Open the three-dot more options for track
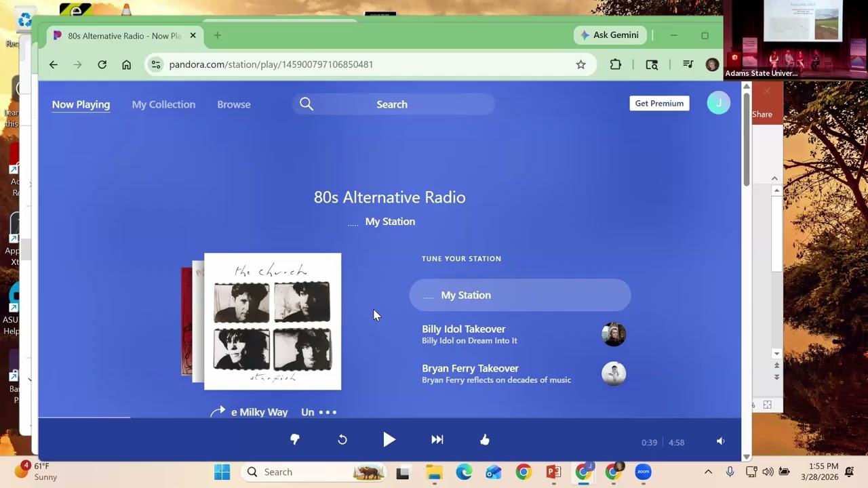 pos(328,412)
